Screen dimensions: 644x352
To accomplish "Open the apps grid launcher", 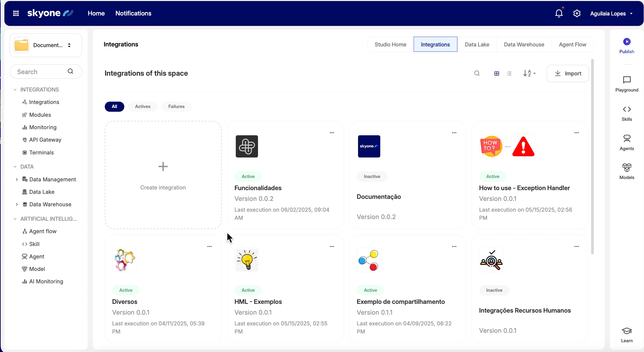I will [16, 13].
